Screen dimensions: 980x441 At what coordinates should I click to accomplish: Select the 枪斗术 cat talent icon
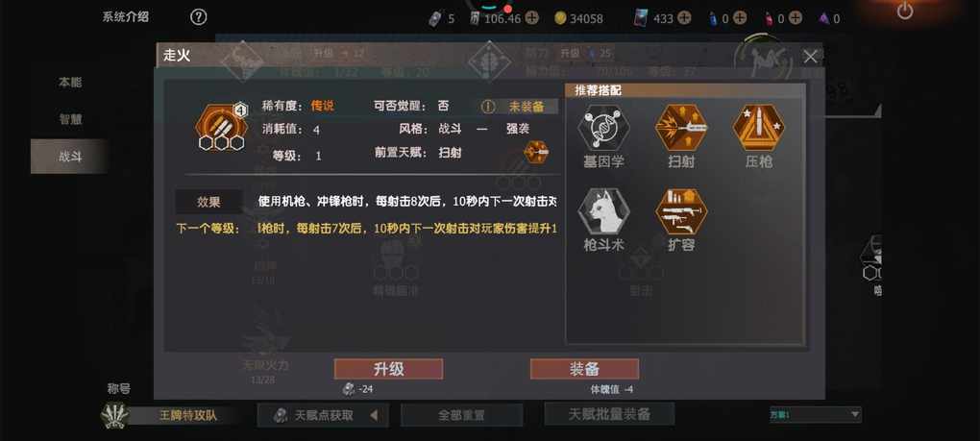pos(603,211)
